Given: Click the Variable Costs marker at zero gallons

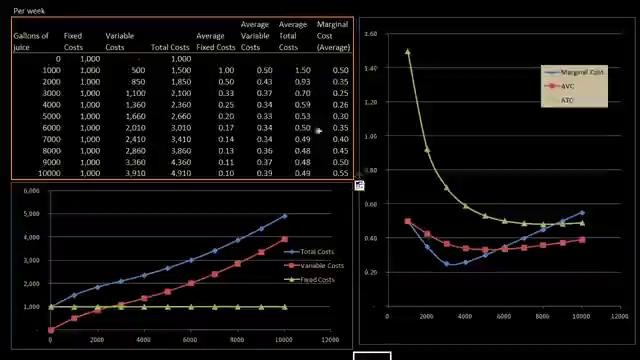Looking at the screenshot, I should [x=51, y=330].
